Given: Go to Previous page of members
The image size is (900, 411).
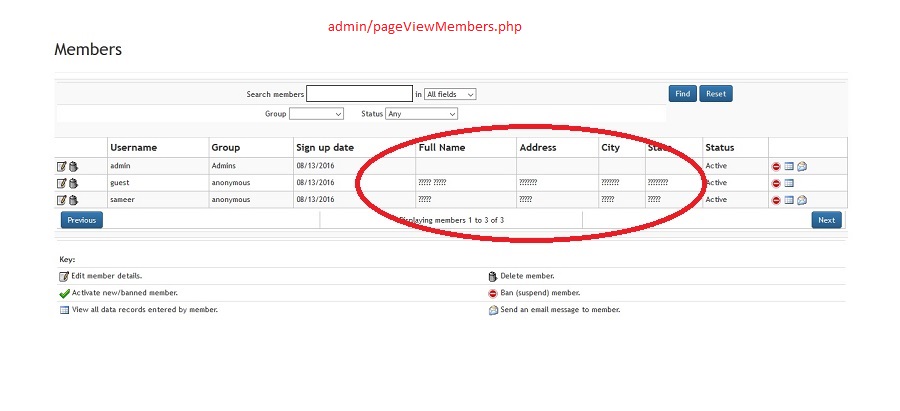Looking at the screenshot, I should 82,220.
